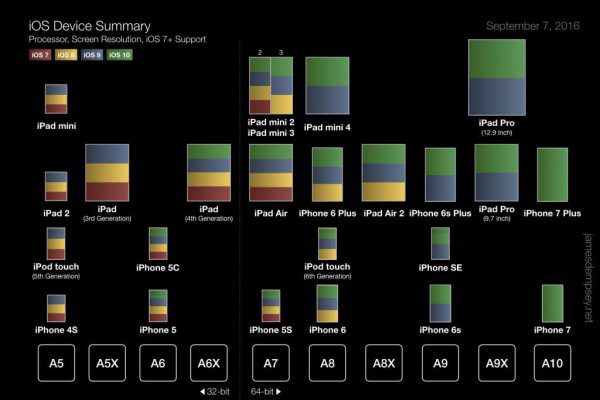This screenshot has height=400, width=600.
Task: Click the iPad mini 4 device graphic
Action: 327,86
